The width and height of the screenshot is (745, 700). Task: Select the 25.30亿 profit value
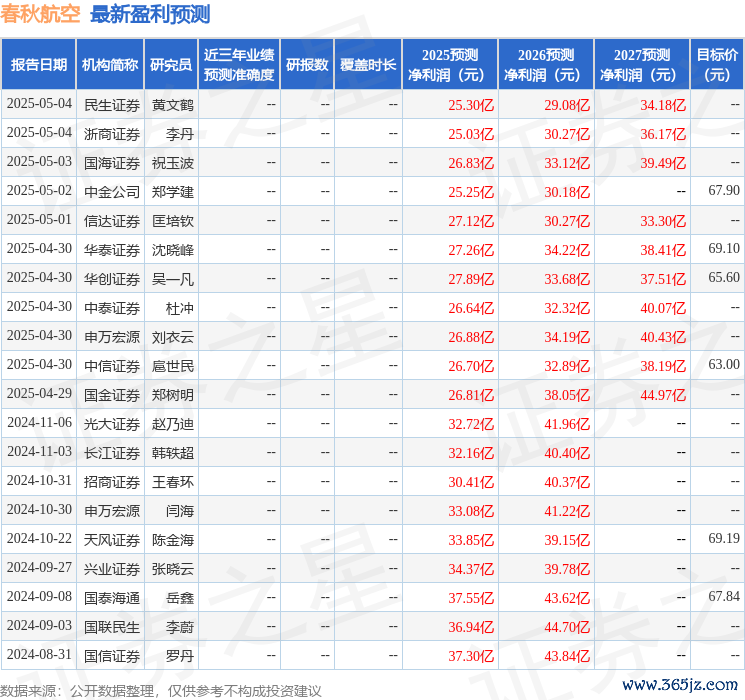click(471, 105)
